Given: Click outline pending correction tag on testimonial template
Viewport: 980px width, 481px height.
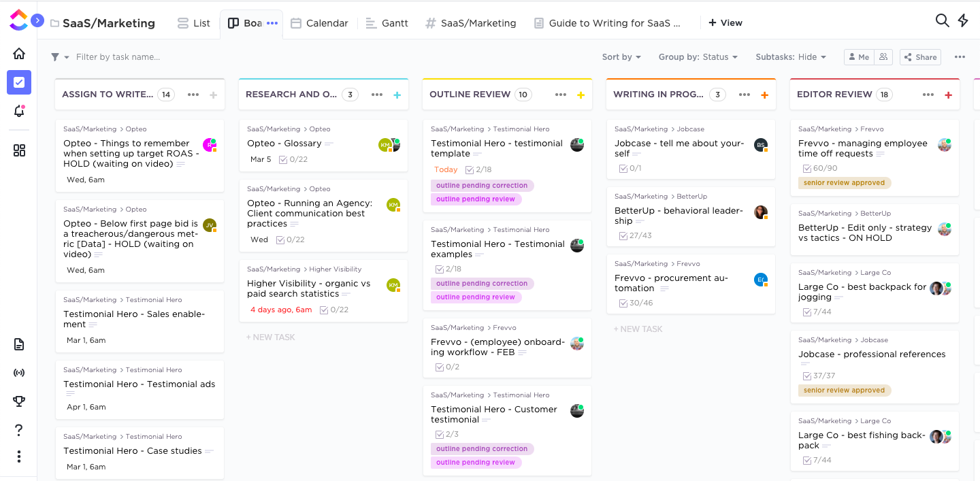Looking at the screenshot, I should [482, 186].
